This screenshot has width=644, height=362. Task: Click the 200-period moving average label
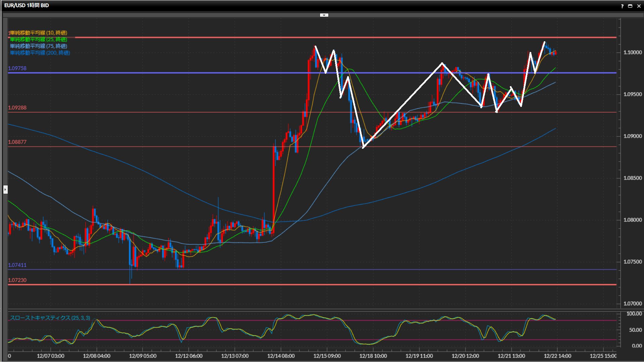40,53
